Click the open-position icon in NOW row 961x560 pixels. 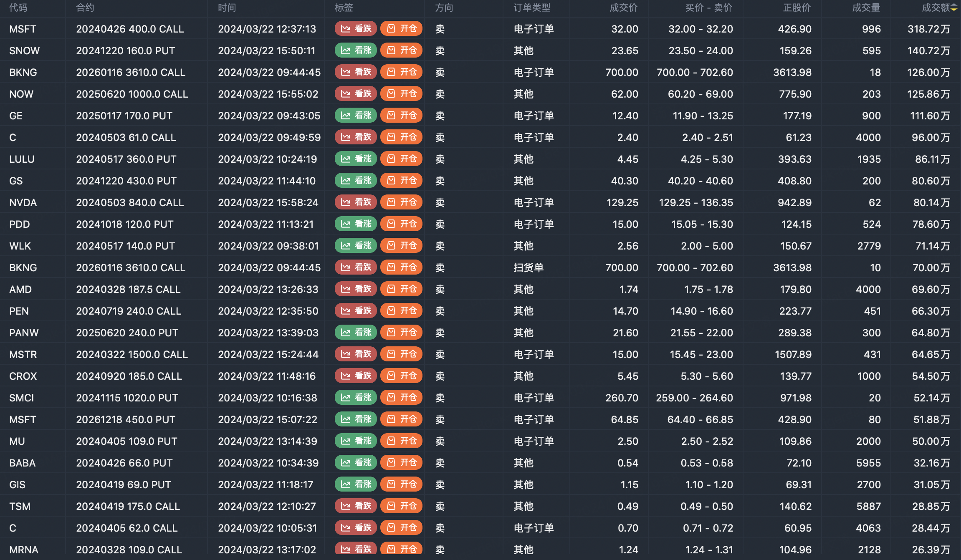click(x=391, y=94)
